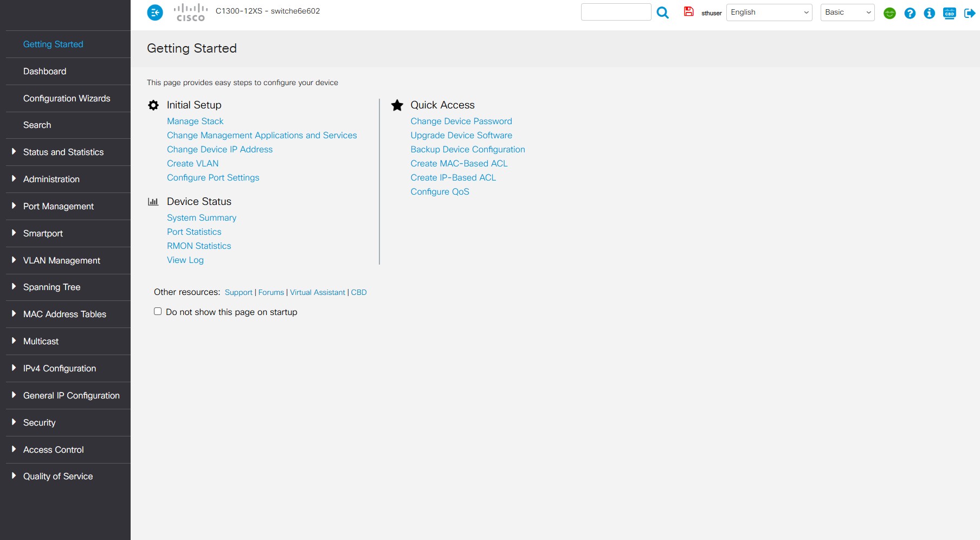Image resolution: width=980 pixels, height=540 pixels.
Task: Expand the VLAN Management section
Action: [x=61, y=261]
